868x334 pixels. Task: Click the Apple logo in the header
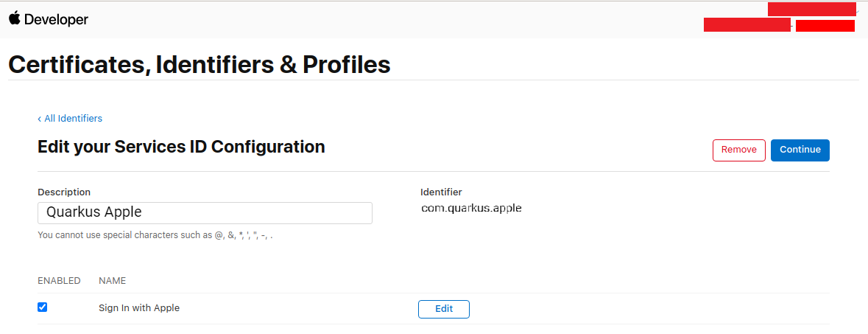click(15, 18)
